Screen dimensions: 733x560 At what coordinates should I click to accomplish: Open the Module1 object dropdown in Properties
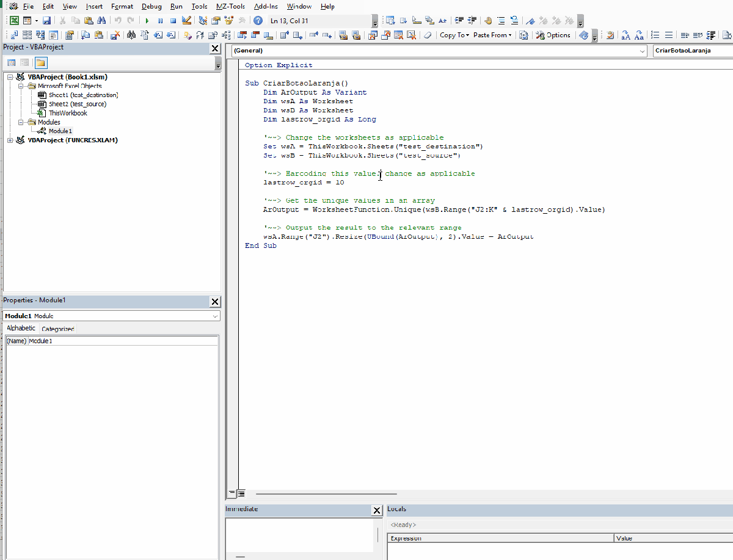215,316
